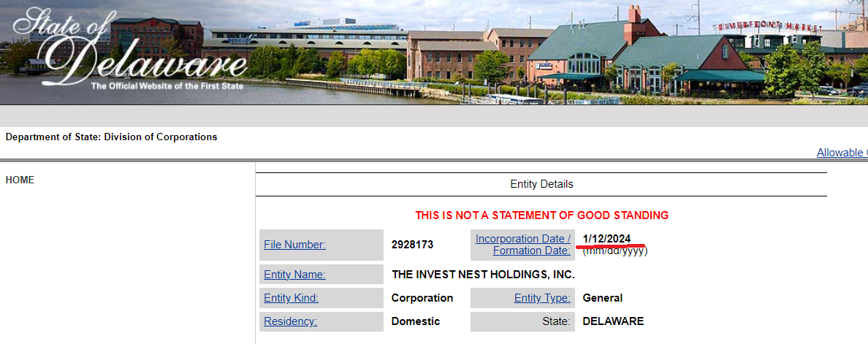Open the HOME link in sidebar
Screen dimensions: 868x344
tap(20, 180)
